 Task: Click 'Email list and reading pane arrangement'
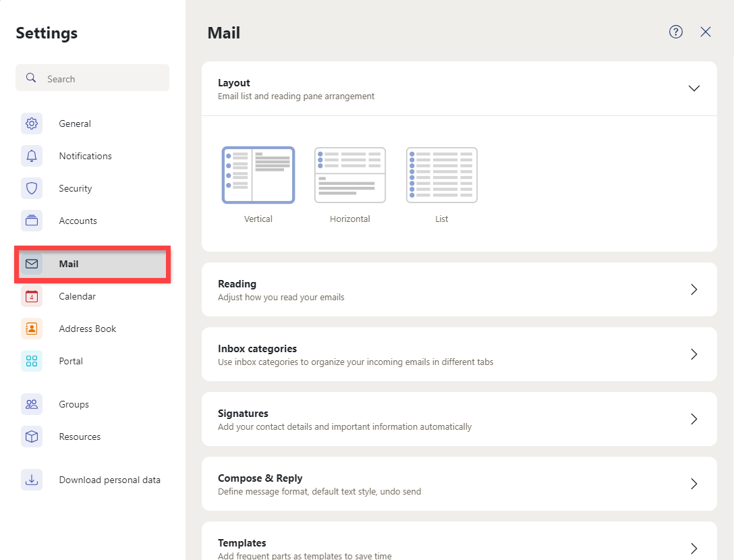pos(296,96)
